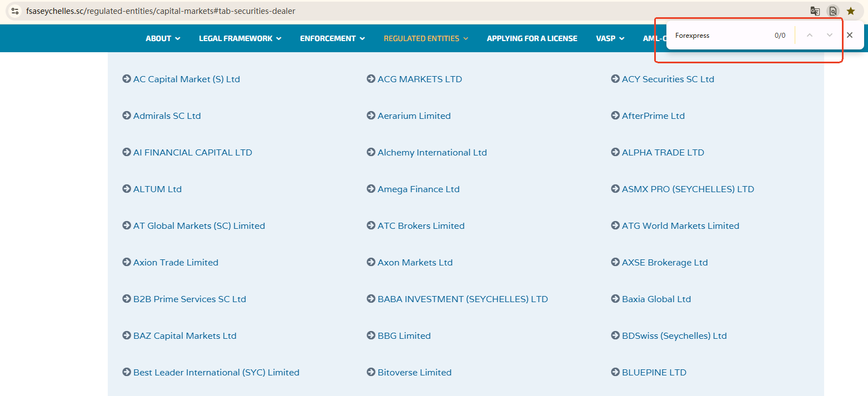Open BABA INVESTMENT (SEYCHELLES) LTD link

point(463,299)
